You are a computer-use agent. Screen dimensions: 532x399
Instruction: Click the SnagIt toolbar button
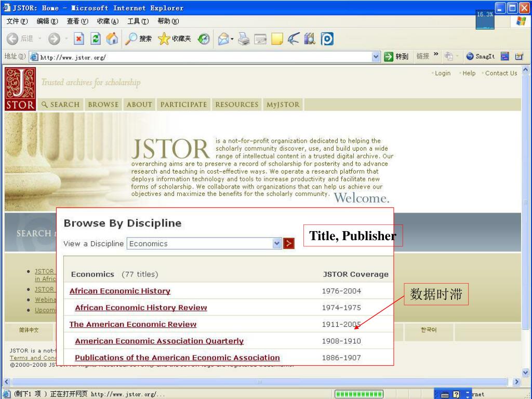tap(480, 56)
